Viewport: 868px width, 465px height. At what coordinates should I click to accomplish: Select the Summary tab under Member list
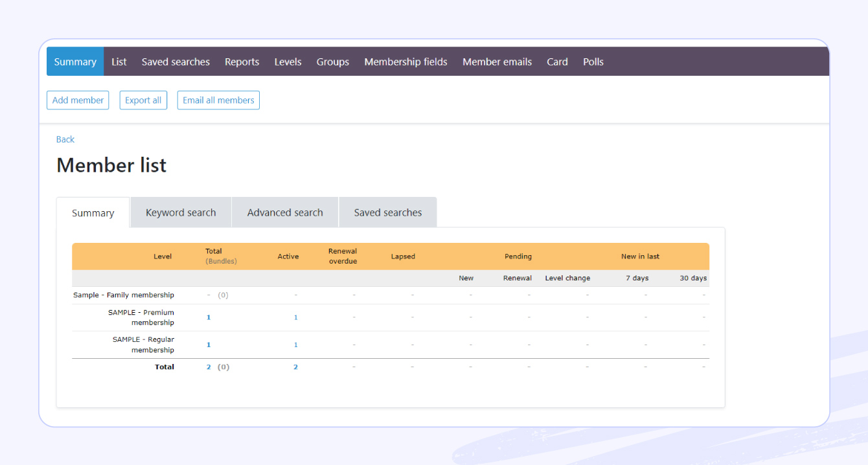(93, 213)
